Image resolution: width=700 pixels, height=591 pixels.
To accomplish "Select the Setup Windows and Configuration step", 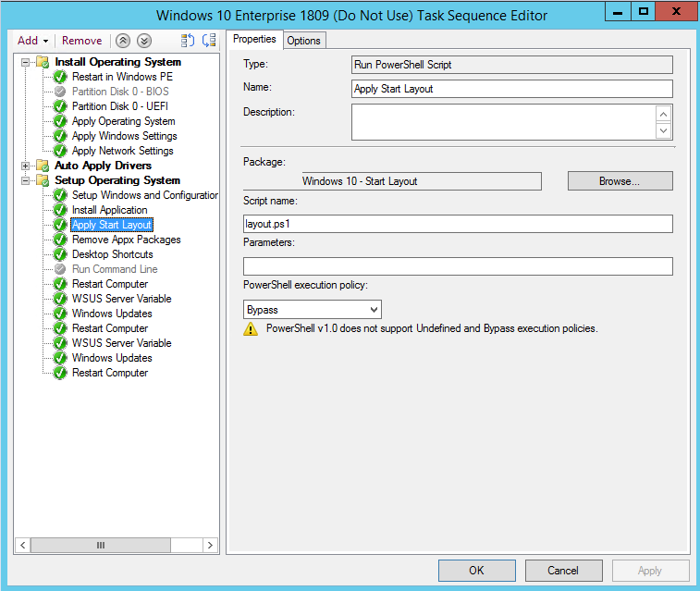I will (x=144, y=195).
